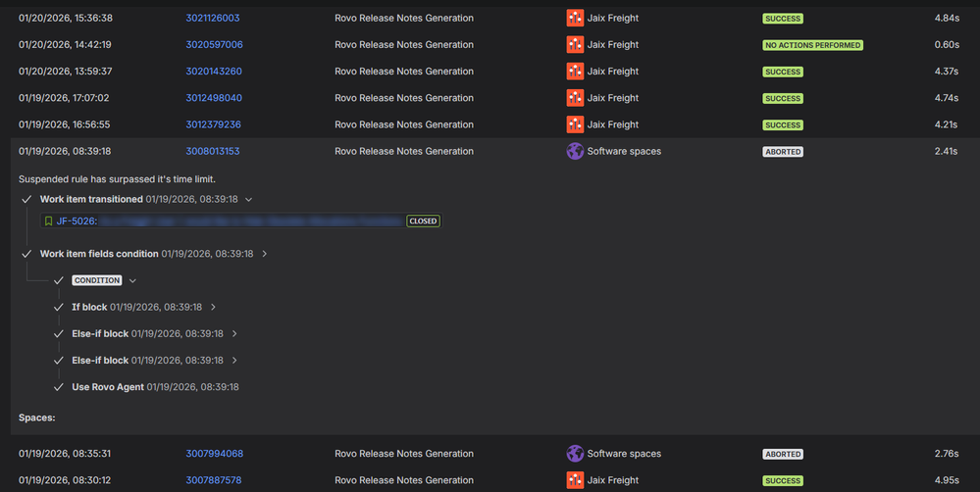Viewport: 980px width, 492px height.
Task: Collapse the Work item transitioned chevron
Action: coord(249,200)
